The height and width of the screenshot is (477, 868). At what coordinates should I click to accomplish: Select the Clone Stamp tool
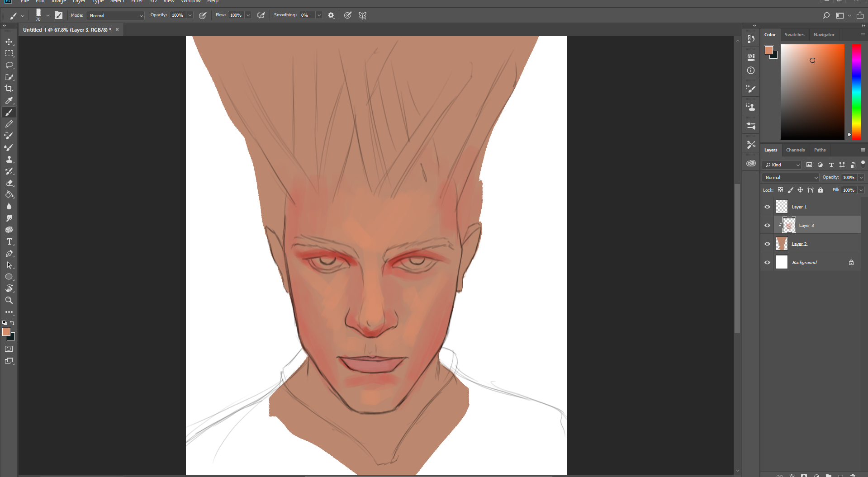click(x=9, y=159)
